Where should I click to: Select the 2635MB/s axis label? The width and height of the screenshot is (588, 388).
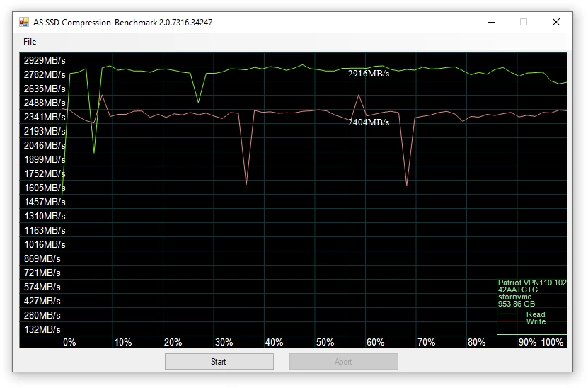click(x=45, y=89)
